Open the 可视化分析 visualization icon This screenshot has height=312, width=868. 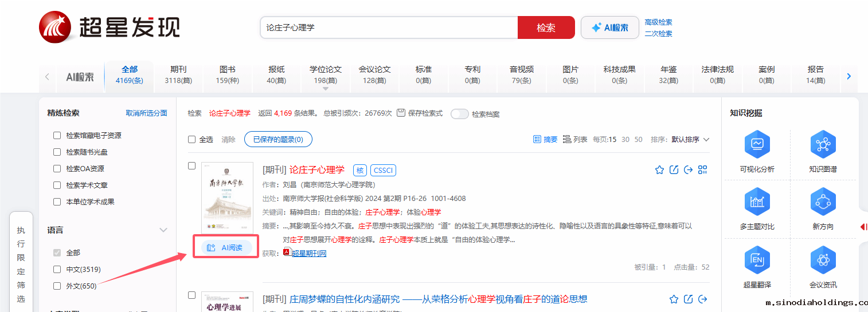tap(757, 145)
